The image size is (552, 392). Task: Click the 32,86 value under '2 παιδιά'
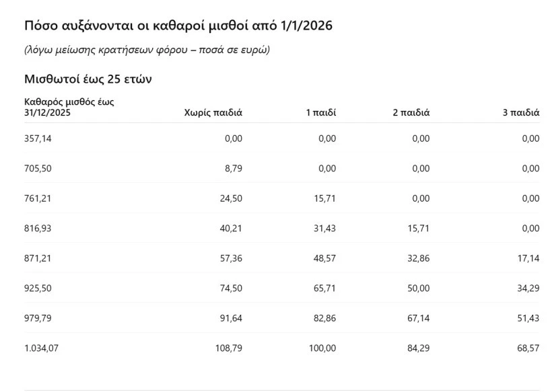click(x=418, y=258)
